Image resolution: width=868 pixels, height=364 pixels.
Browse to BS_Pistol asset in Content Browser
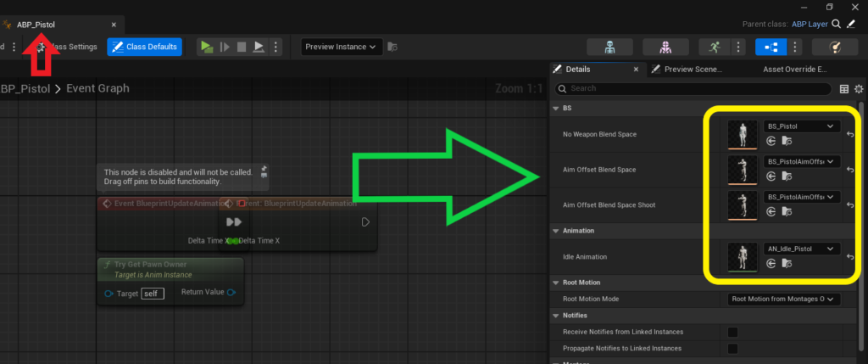787,141
